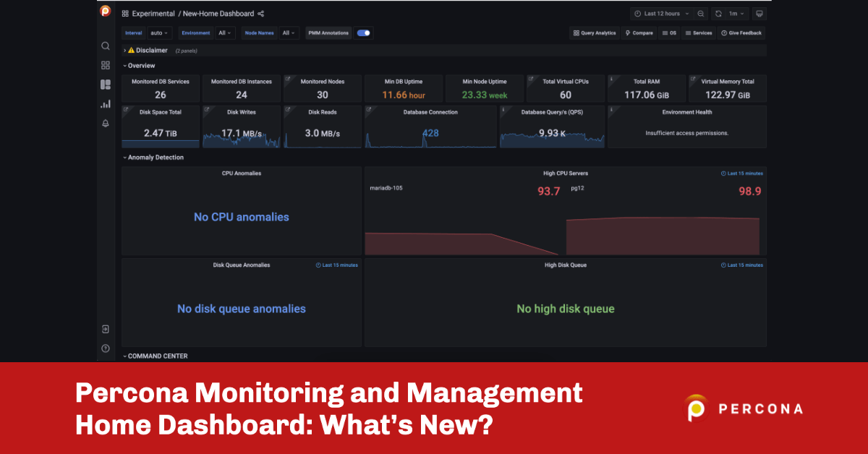Click the cycle view mode monitor icon
The height and width of the screenshot is (454, 868).
coord(759,14)
